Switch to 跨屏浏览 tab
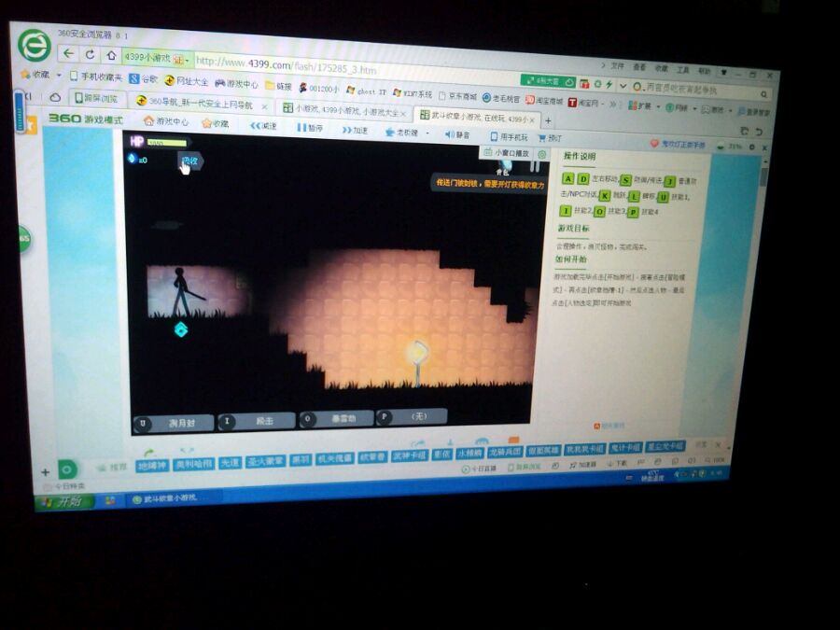840x630 pixels. coord(96,99)
